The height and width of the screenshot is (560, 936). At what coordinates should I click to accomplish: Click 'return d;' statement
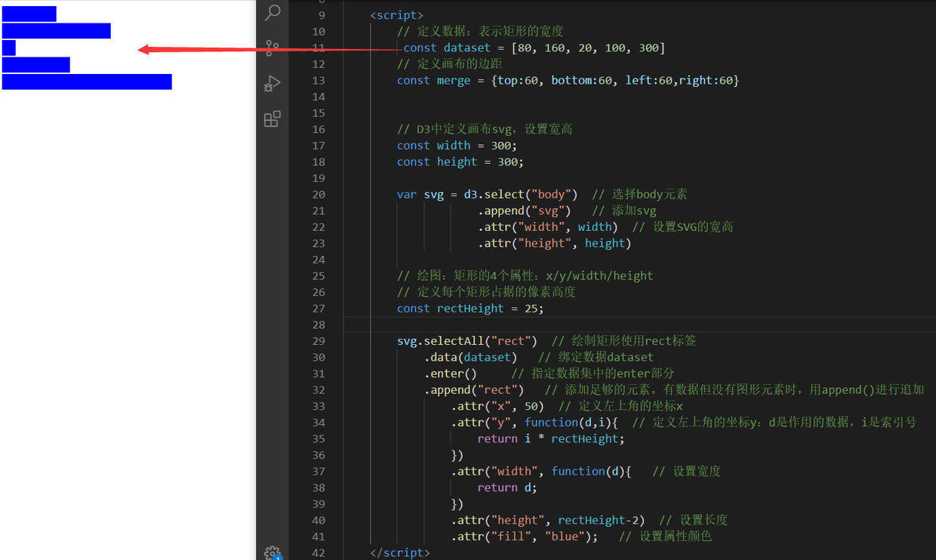point(507,488)
